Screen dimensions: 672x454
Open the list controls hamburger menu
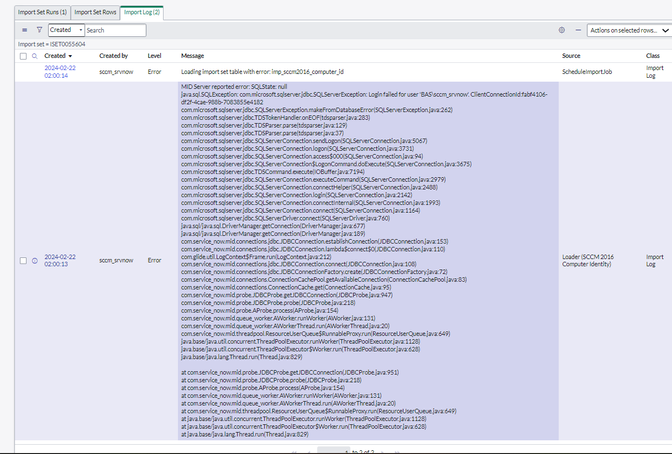pos(24,30)
